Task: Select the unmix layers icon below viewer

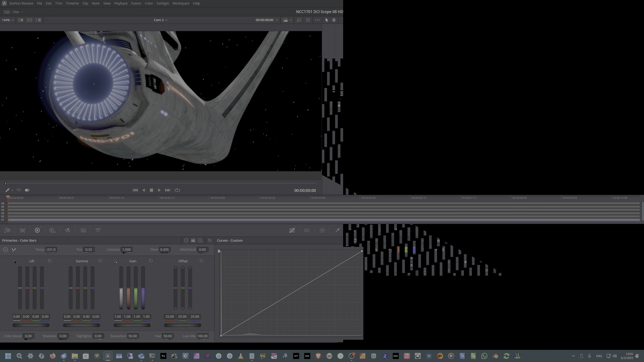Action: pos(19,190)
